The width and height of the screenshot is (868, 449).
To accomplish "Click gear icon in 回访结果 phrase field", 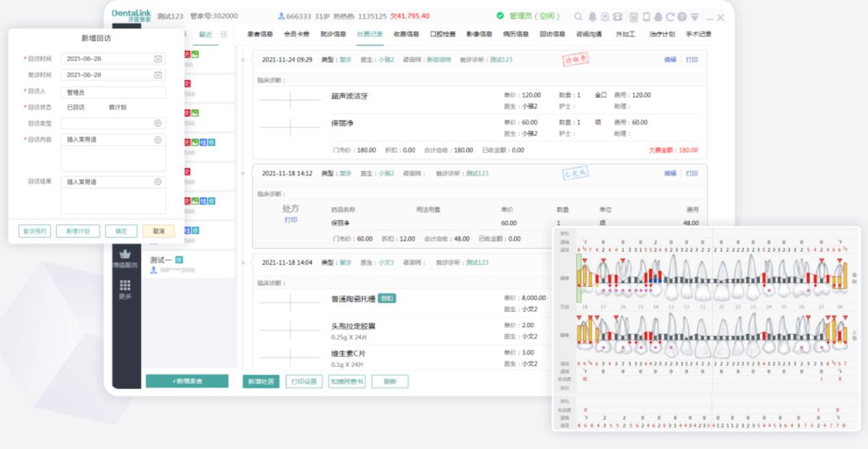I will coord(158,182).
